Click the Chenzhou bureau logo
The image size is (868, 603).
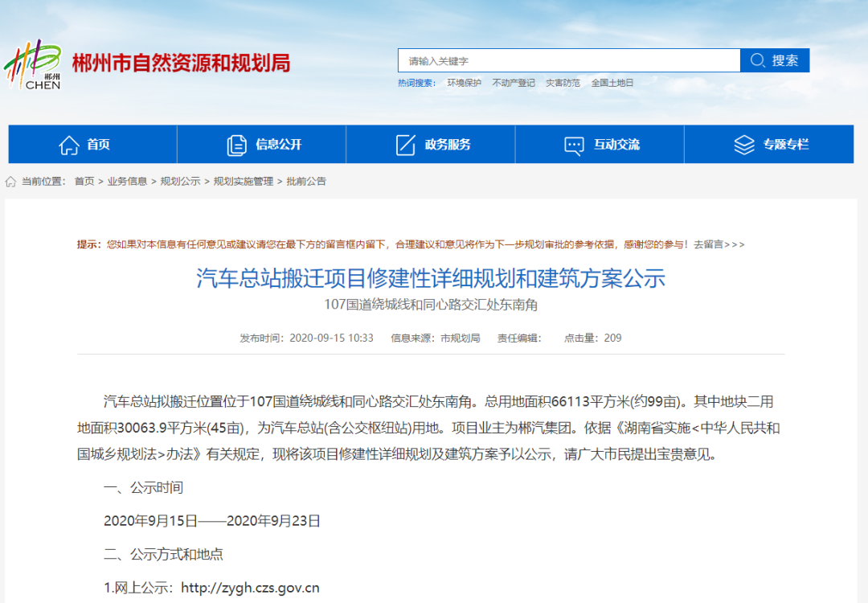[33, 64]
